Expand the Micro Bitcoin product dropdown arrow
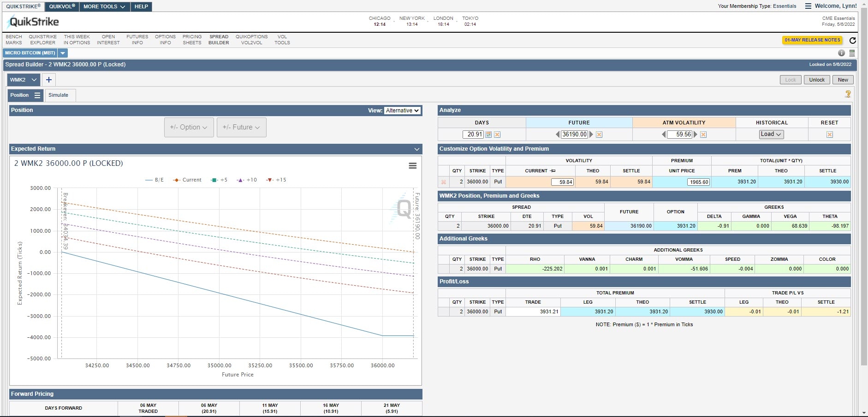 pyautogui.click(x=63, y=53)
